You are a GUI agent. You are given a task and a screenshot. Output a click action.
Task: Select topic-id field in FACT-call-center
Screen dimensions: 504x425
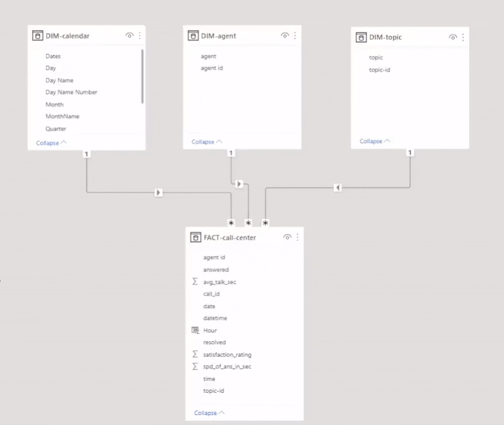pos(214,391)
